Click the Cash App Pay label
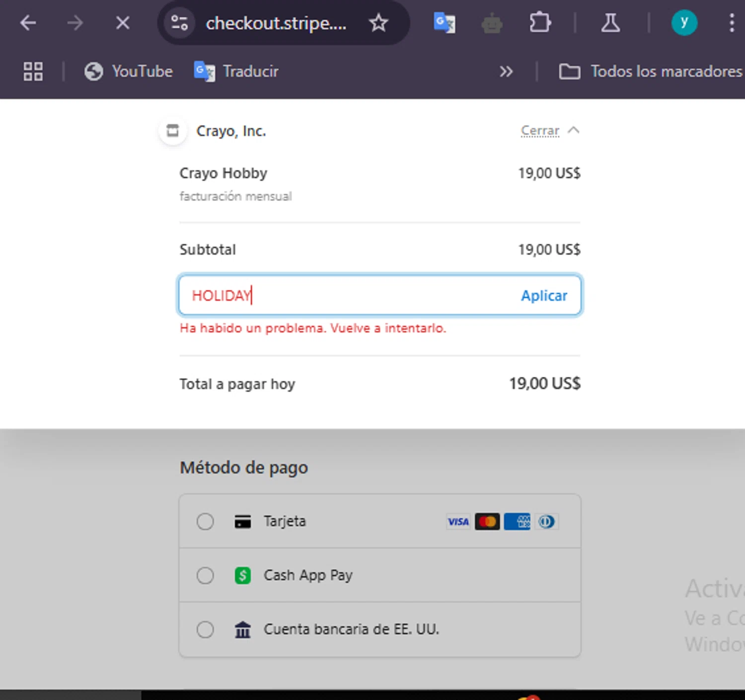This screenshot has height=700, width=745. (x=308, y=575)
